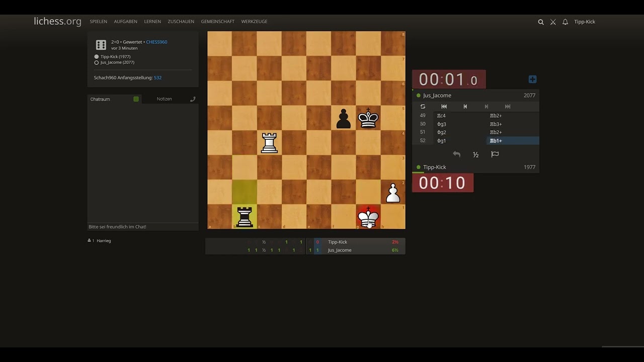
Task: Select move 52 Kg1
Action: pos(460,141)
